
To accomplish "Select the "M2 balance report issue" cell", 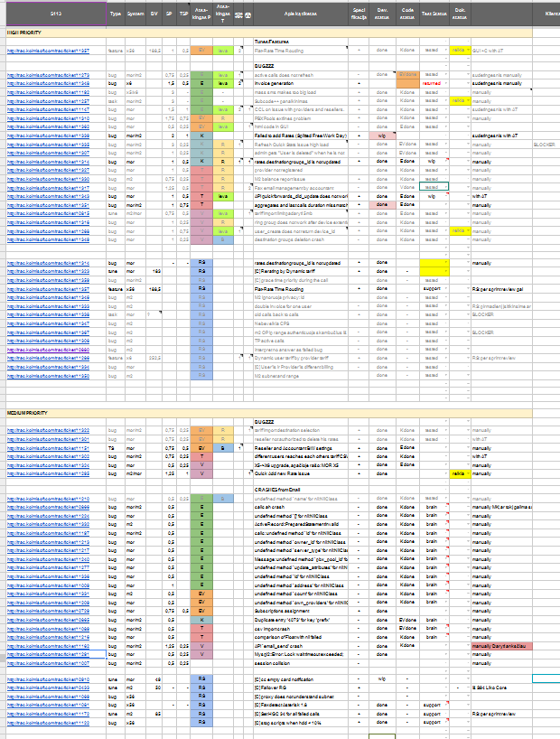I will [x=301, y=179].
